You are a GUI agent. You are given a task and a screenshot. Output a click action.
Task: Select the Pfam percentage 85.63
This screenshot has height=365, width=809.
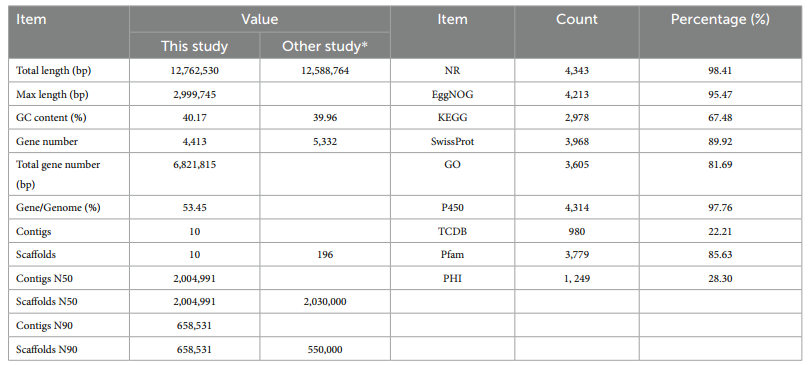click(720, 255)
